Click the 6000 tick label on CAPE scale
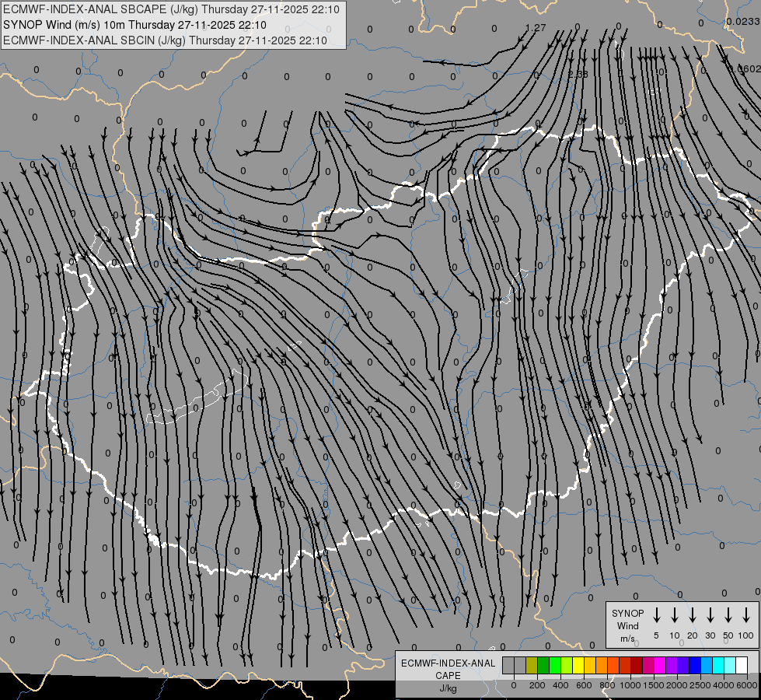761x700 pixels. 747,685
